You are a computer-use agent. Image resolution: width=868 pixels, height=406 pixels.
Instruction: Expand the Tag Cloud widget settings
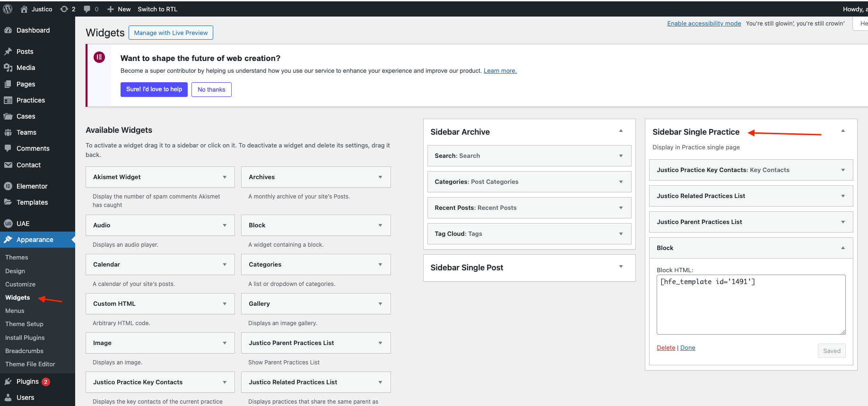(621, 234)
